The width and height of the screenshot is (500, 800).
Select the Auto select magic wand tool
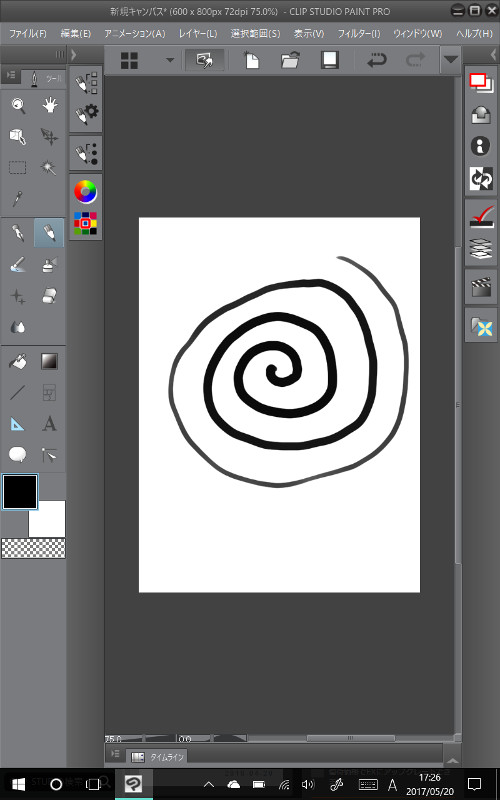click(49, 167)
